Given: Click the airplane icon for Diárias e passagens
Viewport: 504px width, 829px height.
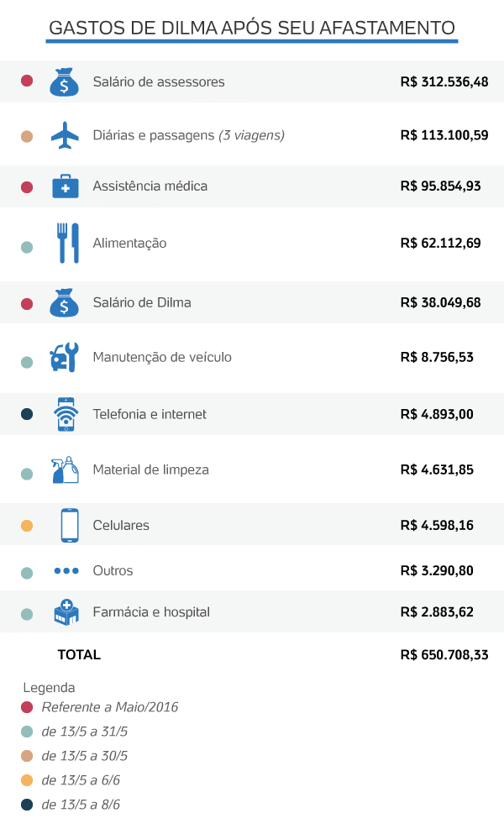Looking at the screenshot, I should [x=65, y=135].
